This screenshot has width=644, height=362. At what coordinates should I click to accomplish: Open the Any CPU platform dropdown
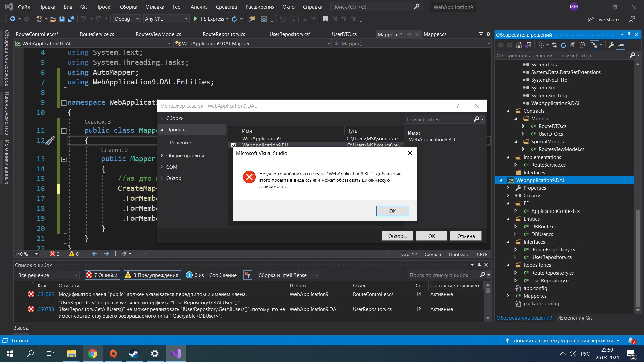(166, 19)
